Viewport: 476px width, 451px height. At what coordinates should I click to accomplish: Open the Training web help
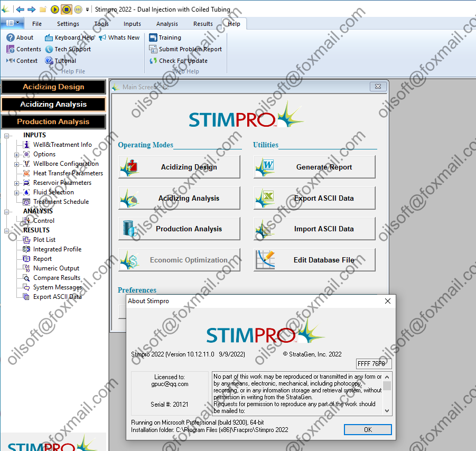tap(165, 37)
